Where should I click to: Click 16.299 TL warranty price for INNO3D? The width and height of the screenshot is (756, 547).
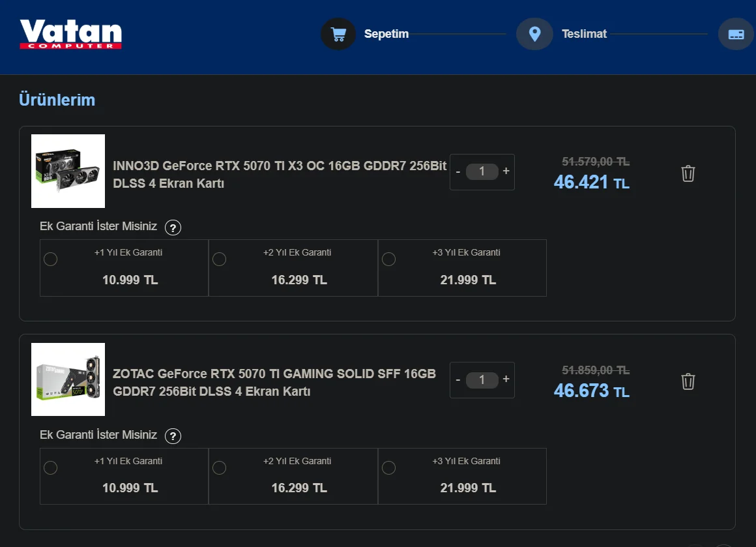299,280
